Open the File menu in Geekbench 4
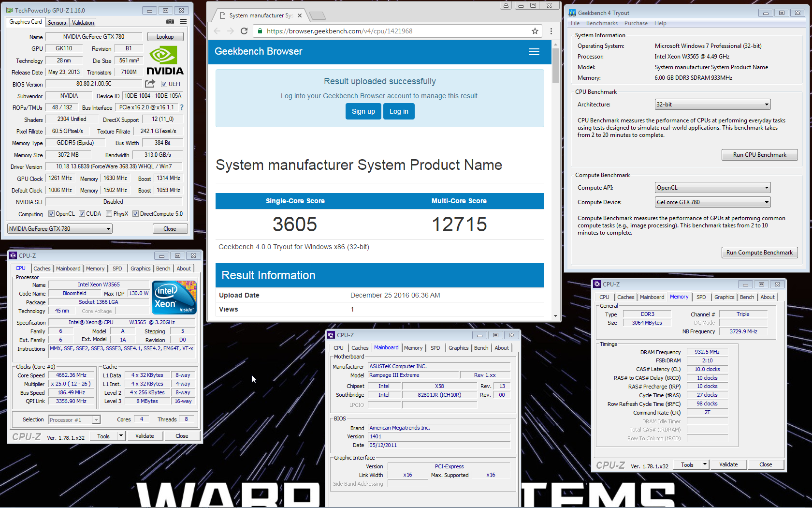 [x=575, y=23]
